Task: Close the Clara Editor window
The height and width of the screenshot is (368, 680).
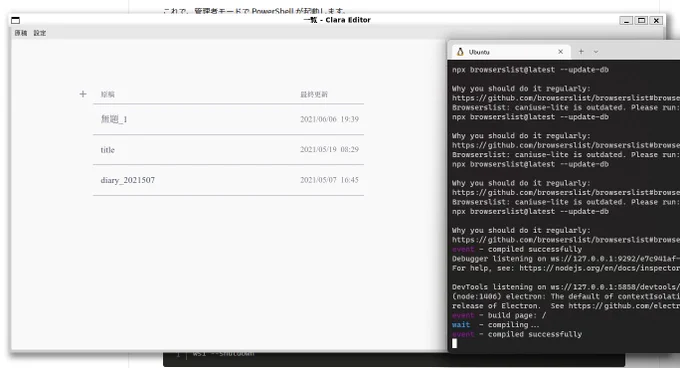Action: (x=657, y=20)
